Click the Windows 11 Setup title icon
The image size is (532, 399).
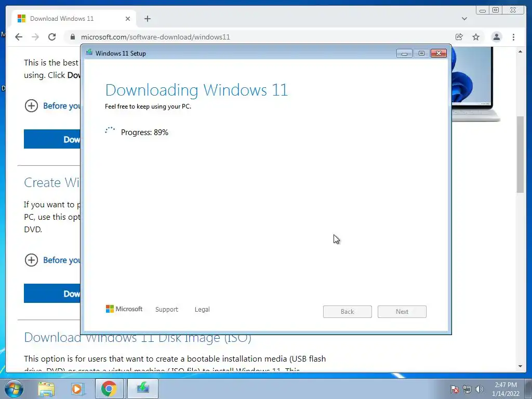tap(89, 52)
